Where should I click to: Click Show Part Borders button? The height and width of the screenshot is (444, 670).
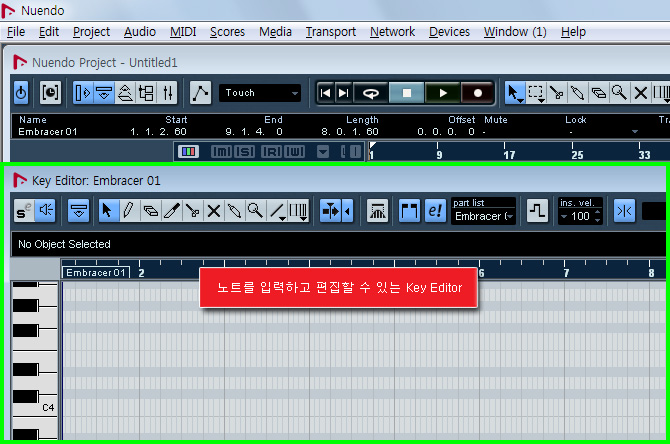409,211
